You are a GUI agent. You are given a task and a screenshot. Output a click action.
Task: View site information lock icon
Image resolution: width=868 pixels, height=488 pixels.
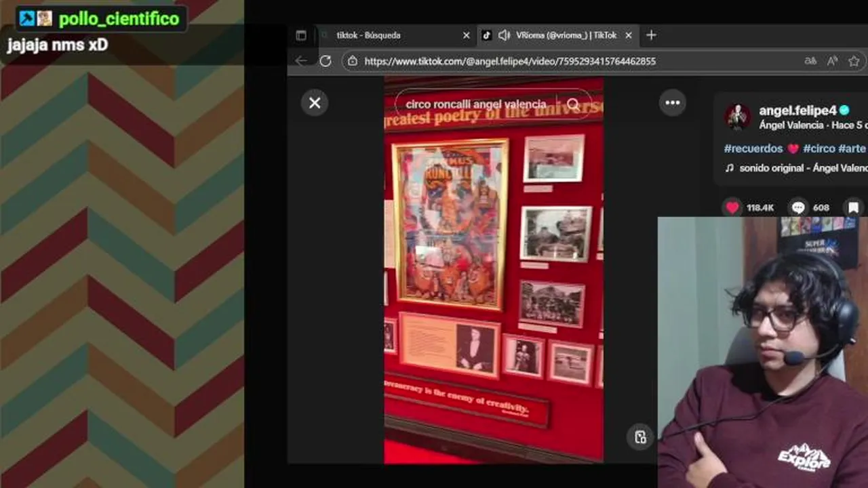coord(351,61)
